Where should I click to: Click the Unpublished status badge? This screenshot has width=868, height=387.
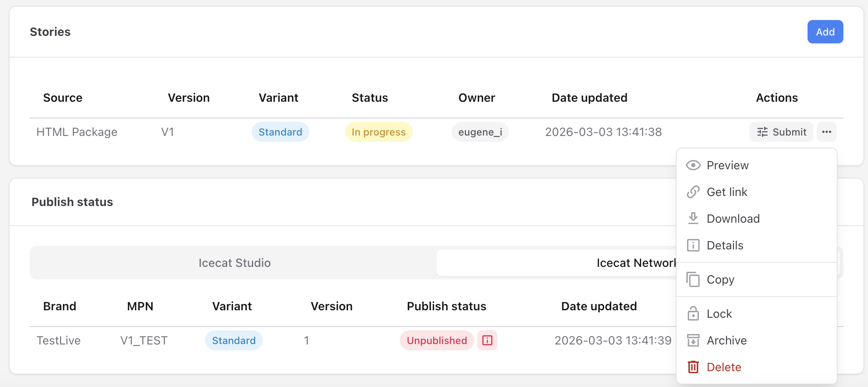tap(437, 340)
